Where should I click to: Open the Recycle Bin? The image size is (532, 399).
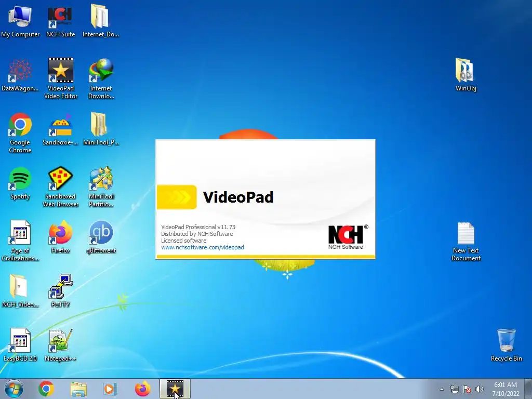(x=506, y=345)
